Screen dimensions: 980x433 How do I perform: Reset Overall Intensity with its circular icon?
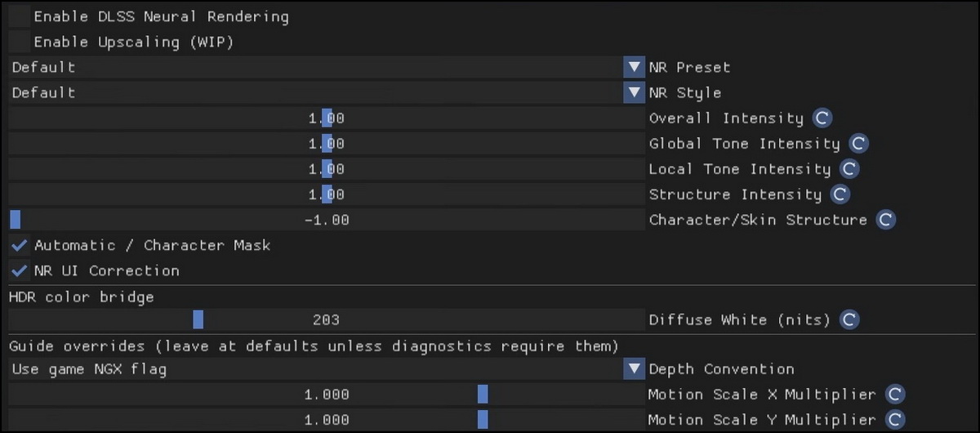[x=822, y=118]
